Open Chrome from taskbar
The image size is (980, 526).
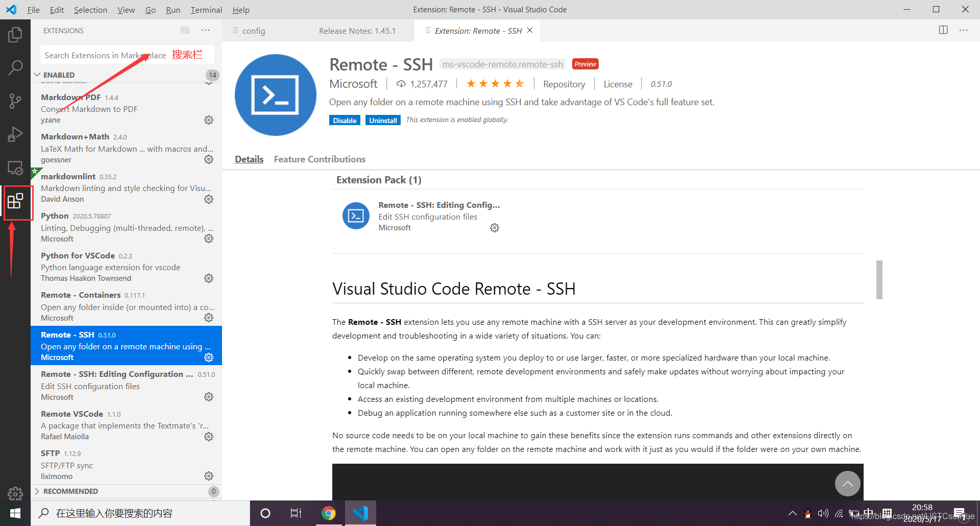coord(329,513)
